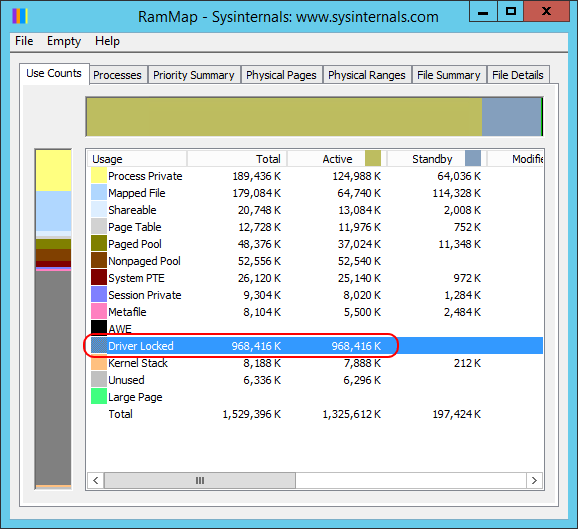Click the Session Private purple swatch

[x=99, y=295]
